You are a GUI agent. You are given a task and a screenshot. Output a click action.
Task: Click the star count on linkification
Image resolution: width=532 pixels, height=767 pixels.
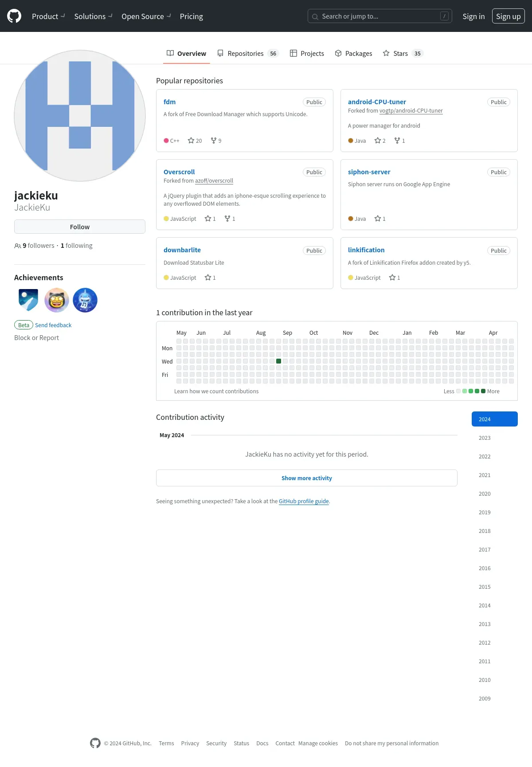point(395,278)
